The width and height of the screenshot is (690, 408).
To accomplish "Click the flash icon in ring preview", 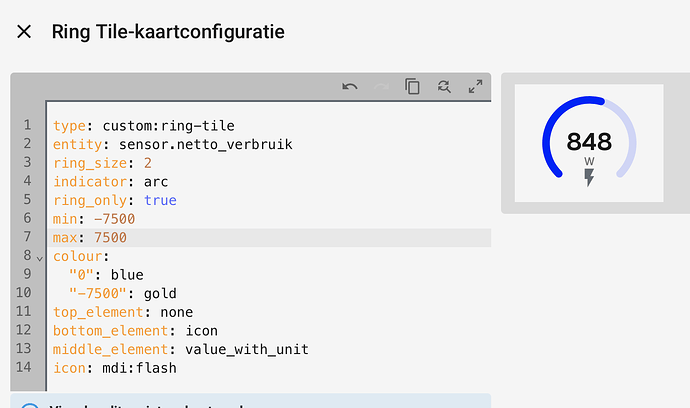I will (x=589, y=177).
